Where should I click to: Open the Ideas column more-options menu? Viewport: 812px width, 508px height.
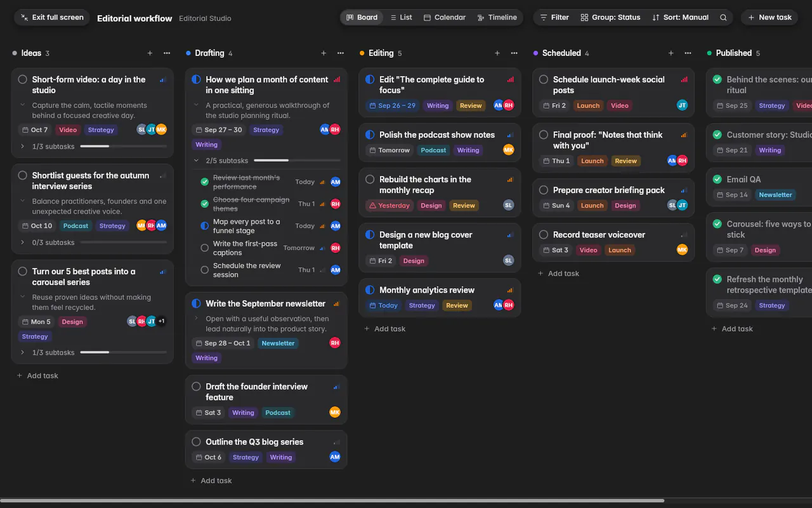point(167,53)
